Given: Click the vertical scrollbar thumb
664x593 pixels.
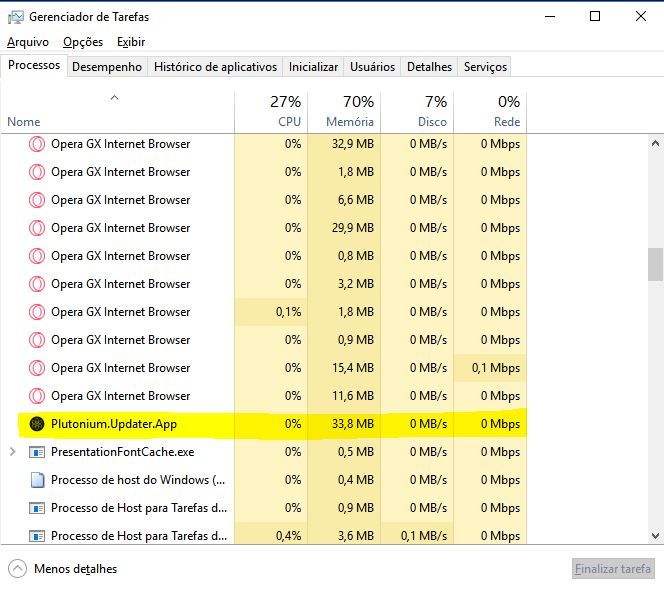Looking at the screenshot, I should [655, 265].
